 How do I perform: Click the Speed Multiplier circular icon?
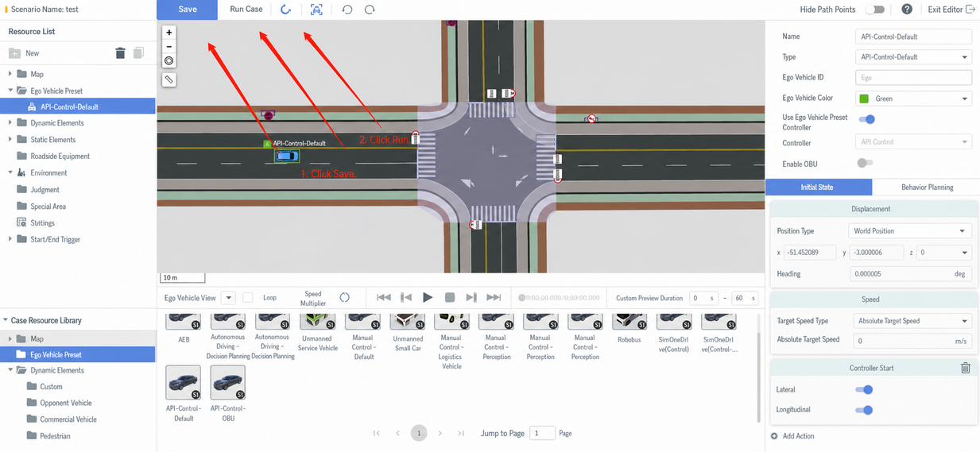(344, 297)
